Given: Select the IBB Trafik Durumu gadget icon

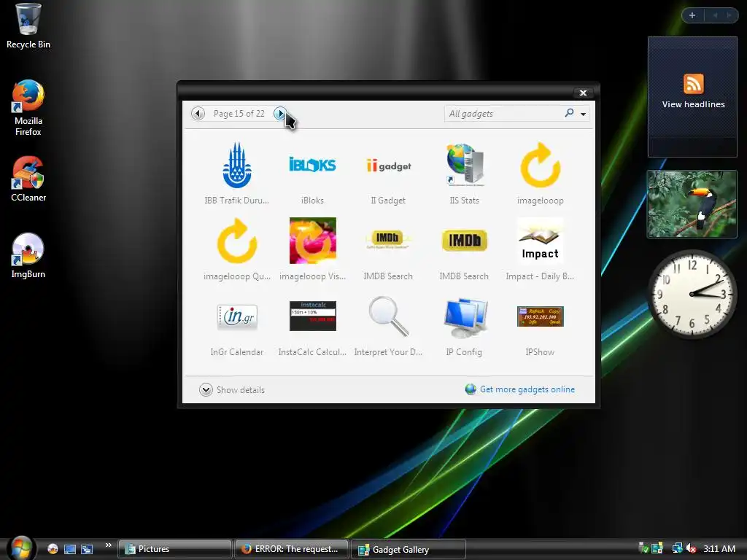Looking at the screenshot, I should click(237, 165).
